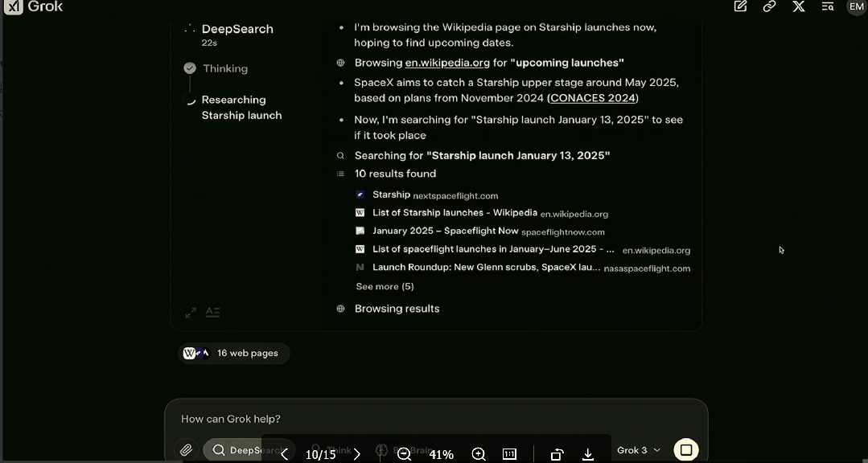This screenshot has width=868, height=463.
Task: Open the Starship nextspaceflight.com result
Action: point(435,195)
